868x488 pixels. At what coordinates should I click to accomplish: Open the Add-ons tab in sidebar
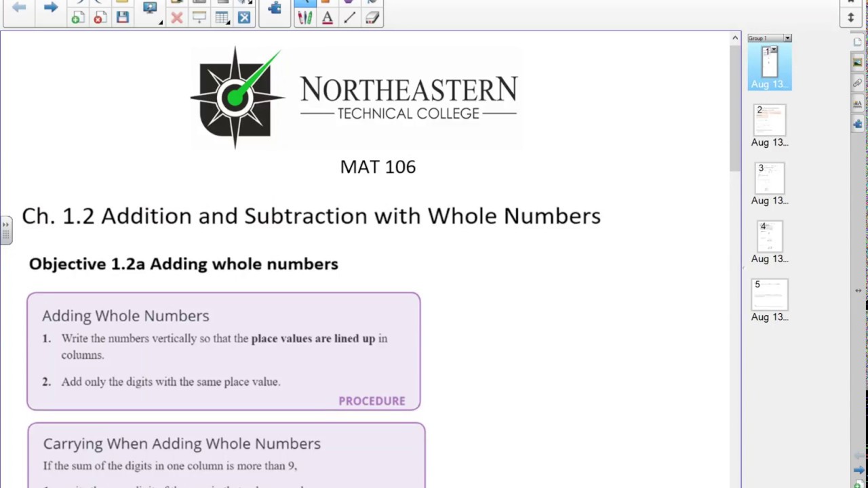tap(858, 124)
